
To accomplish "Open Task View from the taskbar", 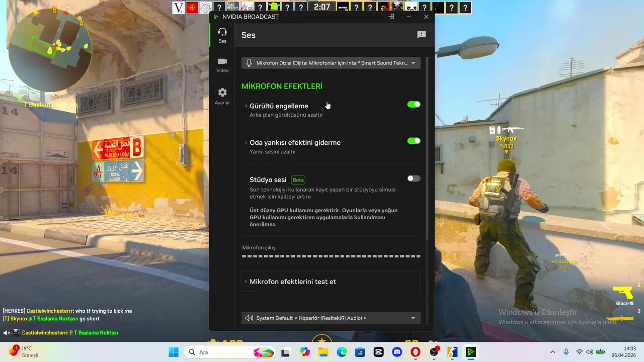I will pos(285,352).
